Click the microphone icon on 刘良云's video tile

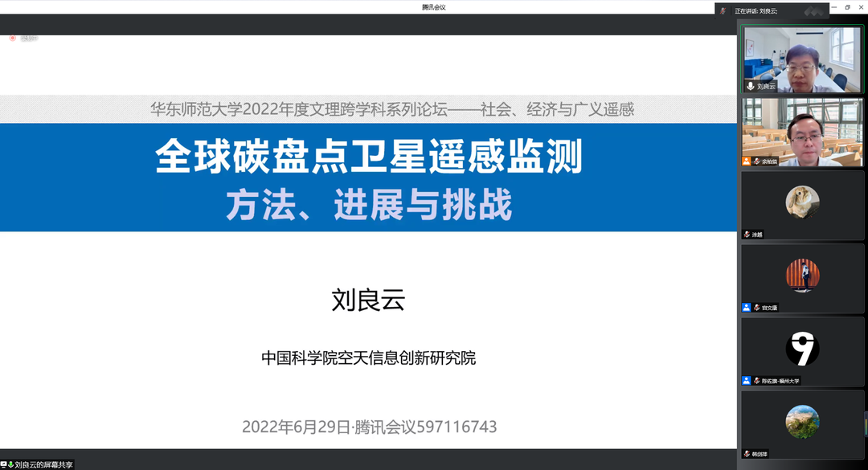pyautogui.click(x=748, y=87)
